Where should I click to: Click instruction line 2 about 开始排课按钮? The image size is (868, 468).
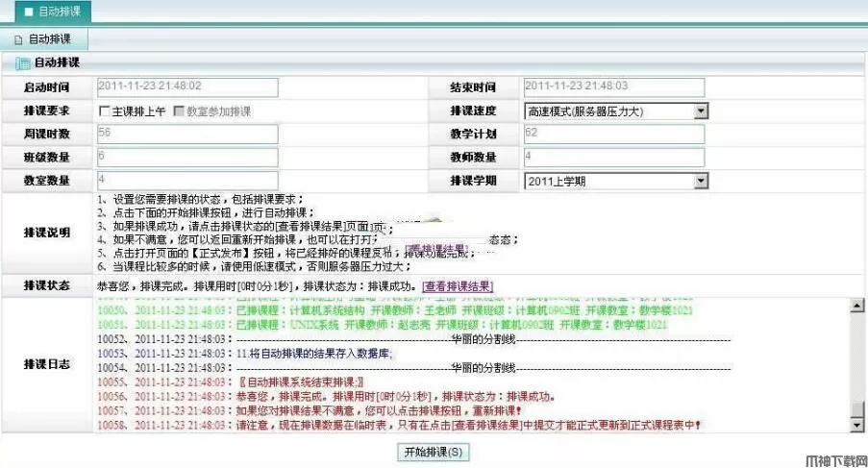pos(206,212)
